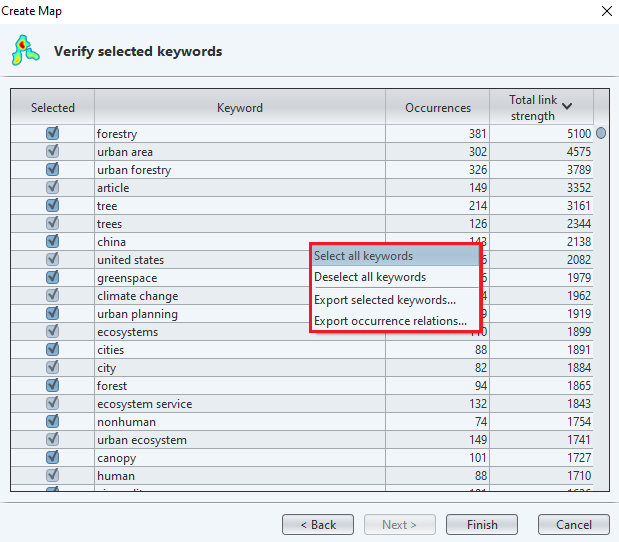
Task: Choose Deselect all keywords menu entry
Action: pos(370,277)
